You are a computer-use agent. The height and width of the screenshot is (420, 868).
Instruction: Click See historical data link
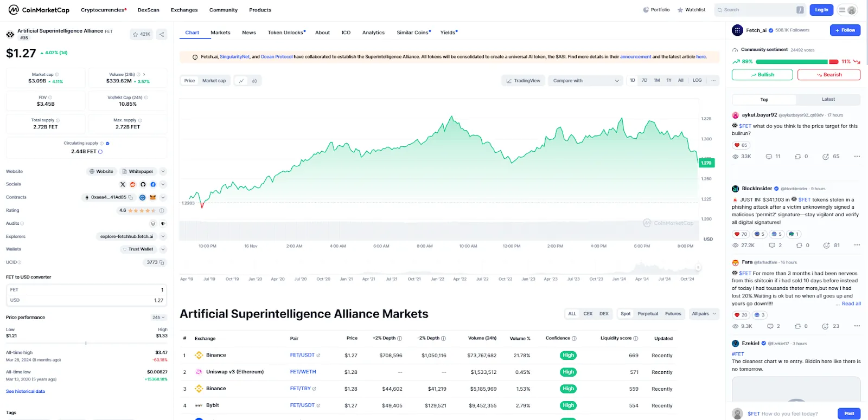tap(25, 391)
